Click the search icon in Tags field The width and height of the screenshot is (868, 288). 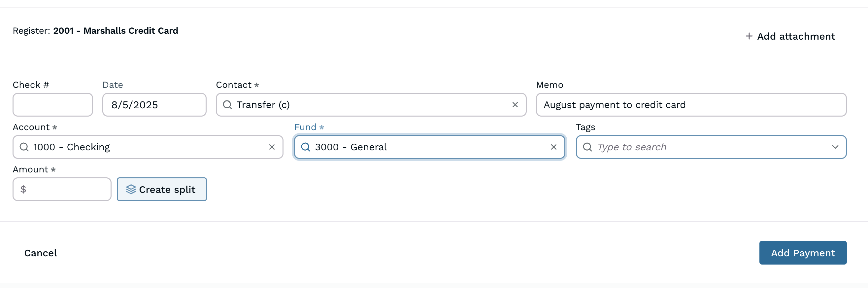(587, 147)
